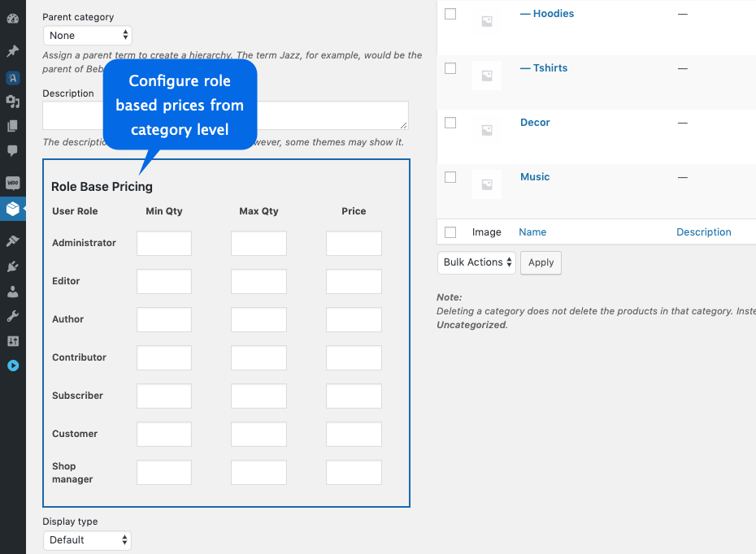Open the Bulk Actions dropdown
Screen dimensions: 756x554
tap(476, 262)
